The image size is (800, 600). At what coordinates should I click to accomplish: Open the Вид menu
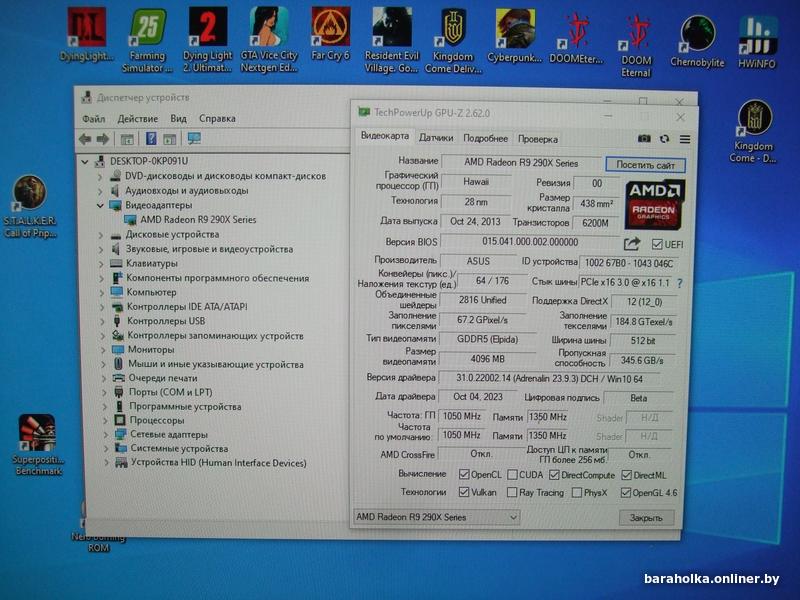point(179,119)
